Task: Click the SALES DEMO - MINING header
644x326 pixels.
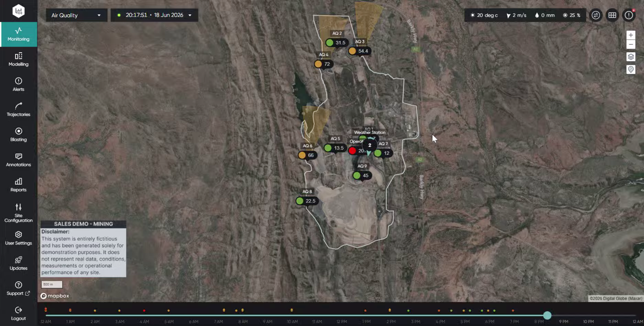Action: pos(84,224)
